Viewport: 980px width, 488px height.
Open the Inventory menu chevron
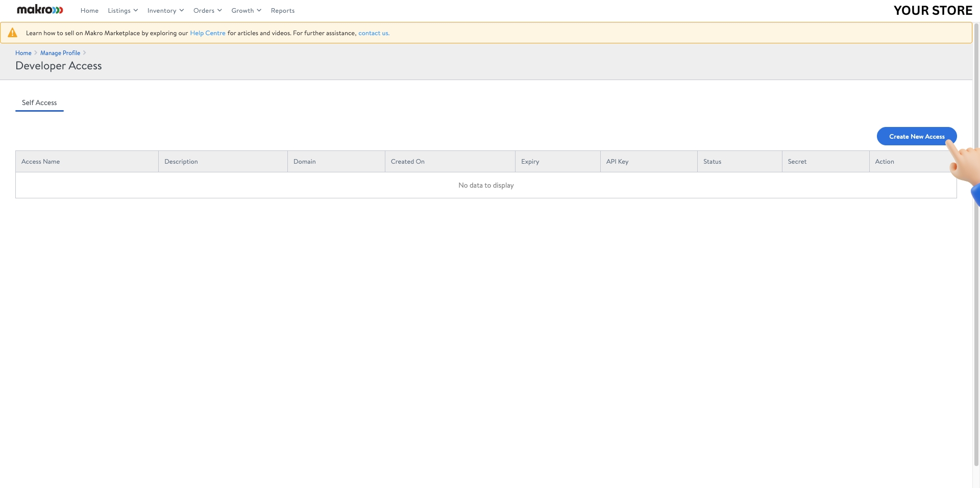pyautogui.click(x=181, y=10)
